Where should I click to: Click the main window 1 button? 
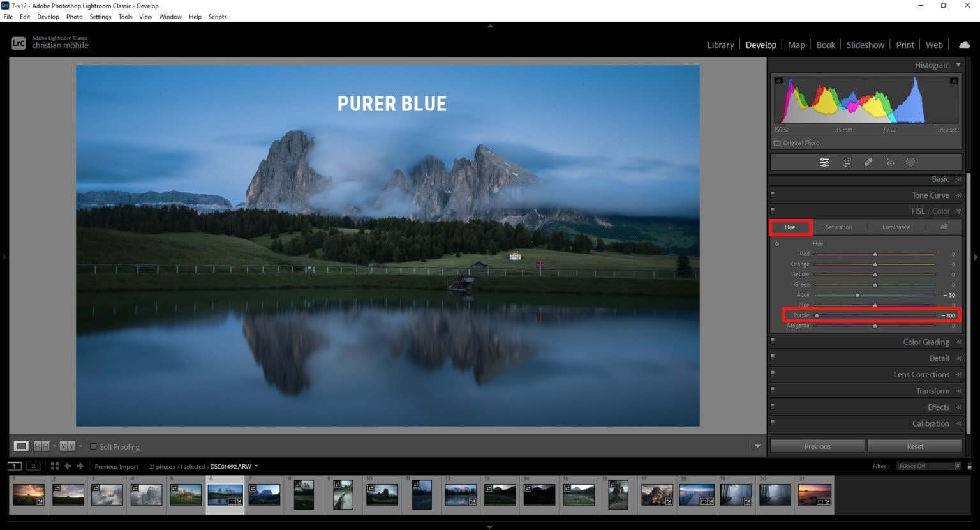tap(14, 466)
